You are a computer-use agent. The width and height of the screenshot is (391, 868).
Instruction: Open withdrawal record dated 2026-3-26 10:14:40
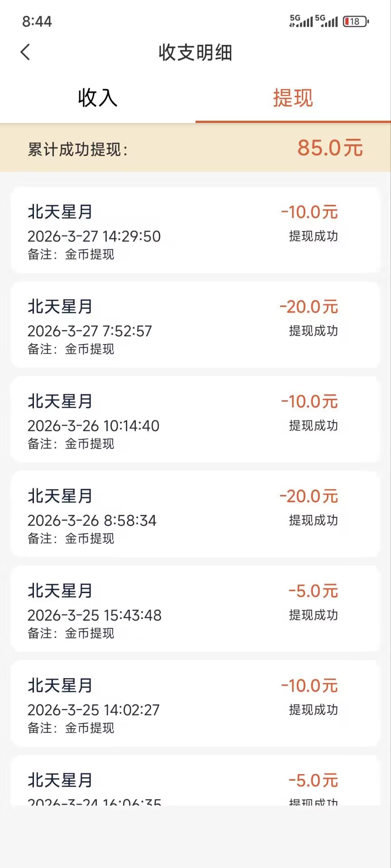tap(195, 420)
